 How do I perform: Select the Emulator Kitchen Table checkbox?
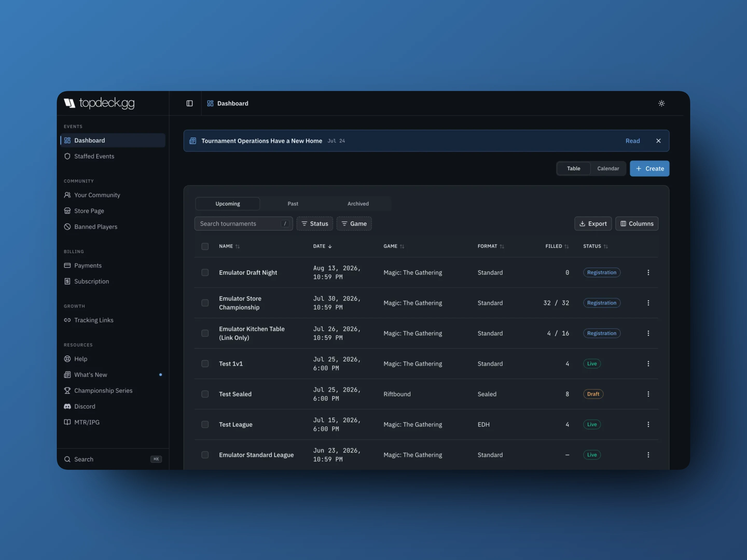pos(205,333)
